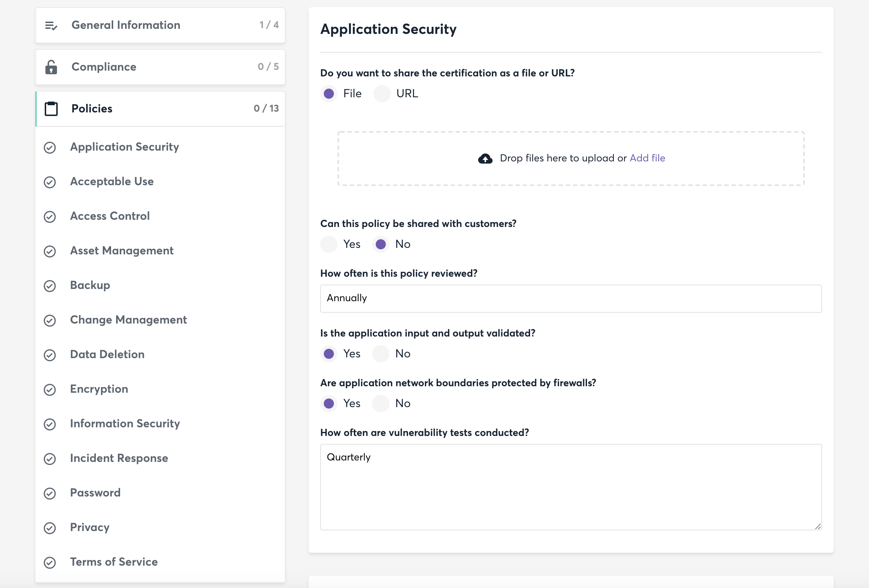The width and height of the screenshot is (869, 588).
Task: Choose Yes for sharing policy with customers
Action: [329, 244]
